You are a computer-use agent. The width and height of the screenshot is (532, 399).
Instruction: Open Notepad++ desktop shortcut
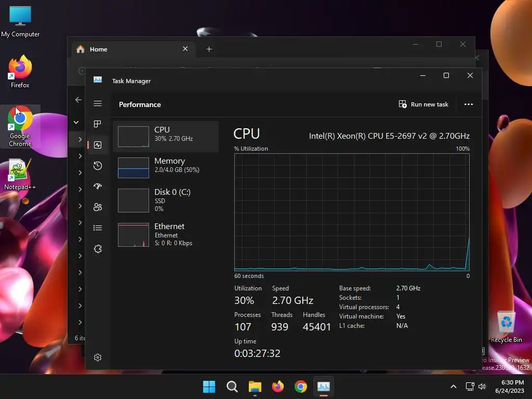coord(20,174)
